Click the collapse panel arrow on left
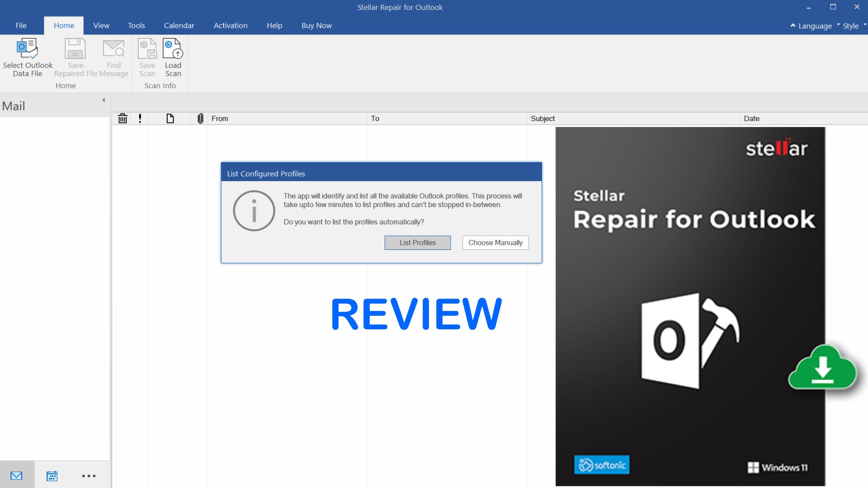 click(104, 100)
